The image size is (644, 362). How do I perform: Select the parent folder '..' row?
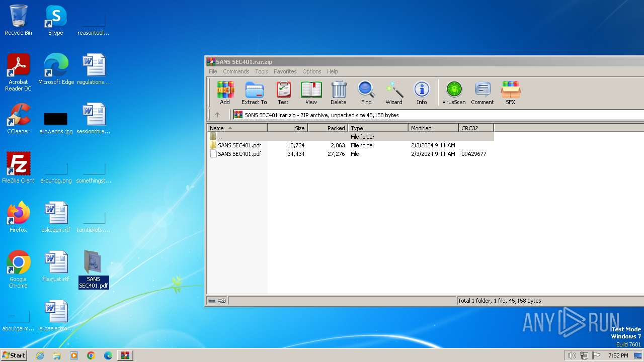coord(351,137)
